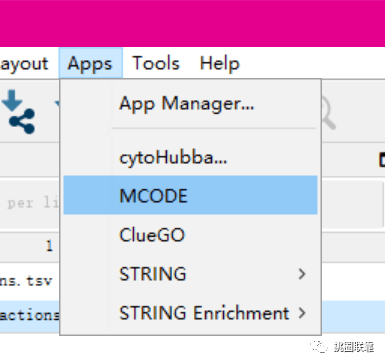Select the network file ending in .tsv
Image resolution: width=385 pixels, height=364 pixels.
tap(26, 281)
